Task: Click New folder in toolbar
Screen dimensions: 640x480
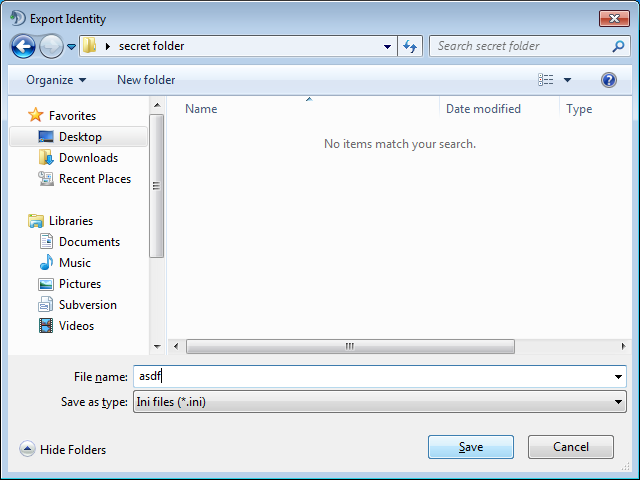Action: (146, 80)
